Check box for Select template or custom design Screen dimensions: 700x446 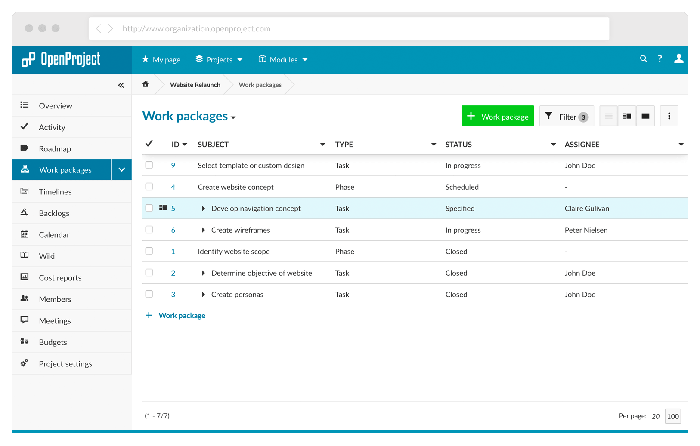(x=149, y=165)
